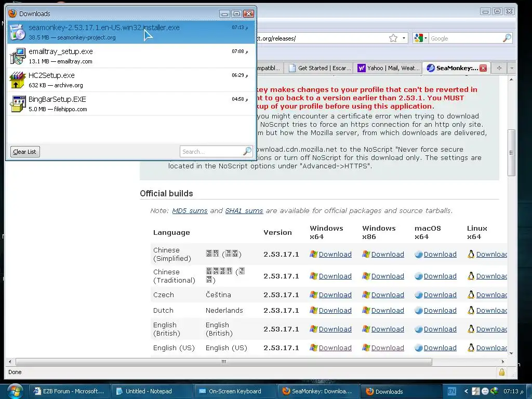The image size is (532, 399).
Task: Switch to Untitled - Notepad taskbar button
Action: [152, 391]
